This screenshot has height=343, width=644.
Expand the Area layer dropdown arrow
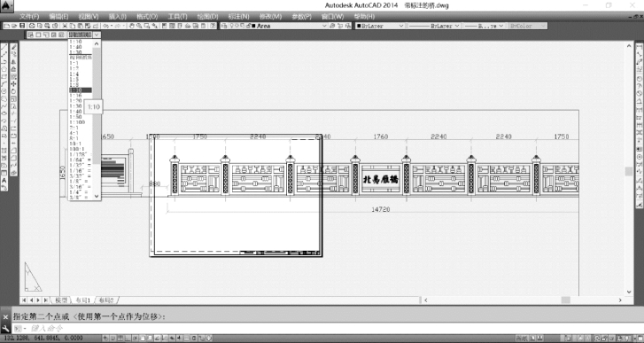324,26
